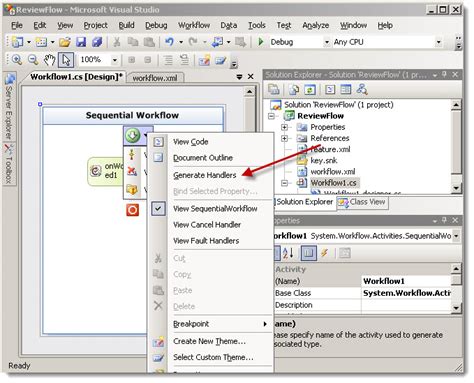Image resolution: width=474 pixels, height=383 pixels.
Task: Click the New Project toolbar icon
Action: (17, 42)
